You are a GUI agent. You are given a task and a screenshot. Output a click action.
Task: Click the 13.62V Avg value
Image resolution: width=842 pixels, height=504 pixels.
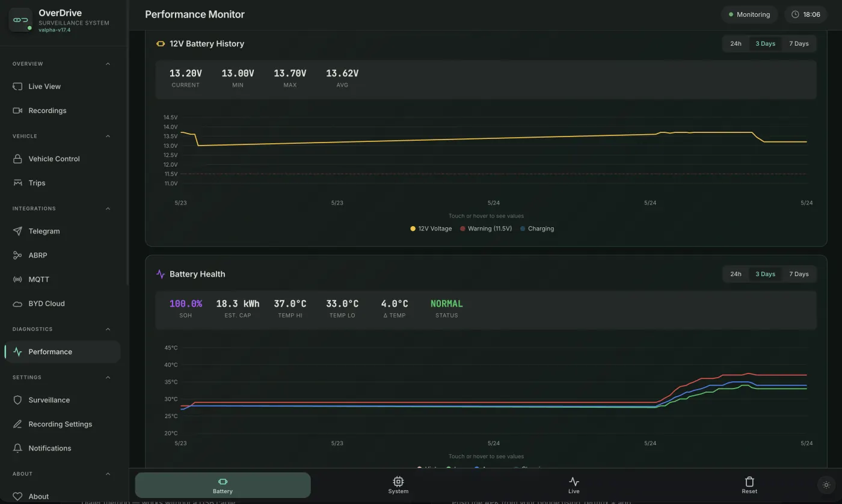[342, 73]
